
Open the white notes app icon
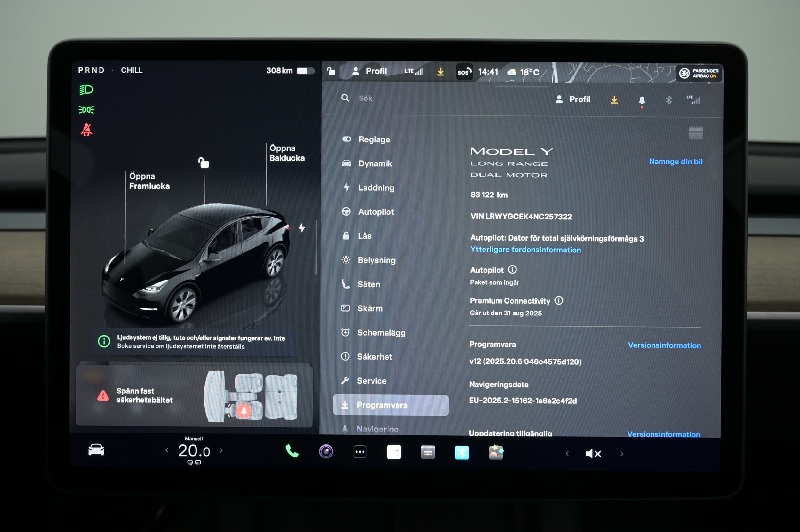point(394,452)
